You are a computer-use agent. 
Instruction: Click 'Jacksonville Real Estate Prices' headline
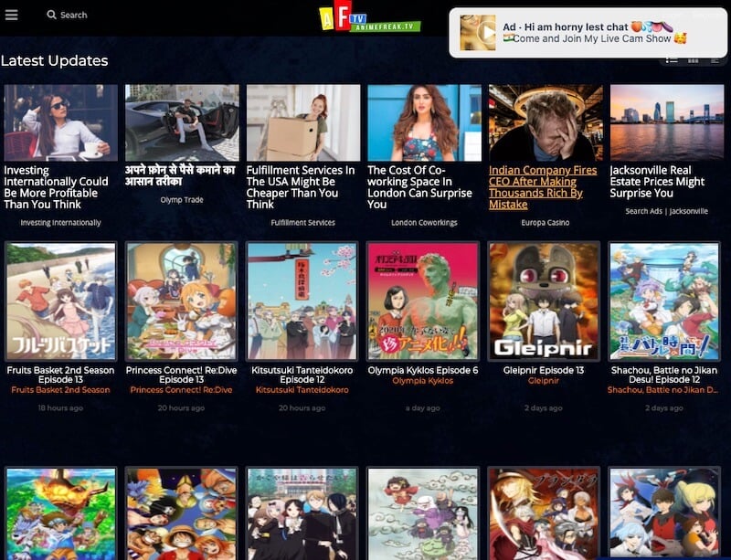[x=657, y=182]
